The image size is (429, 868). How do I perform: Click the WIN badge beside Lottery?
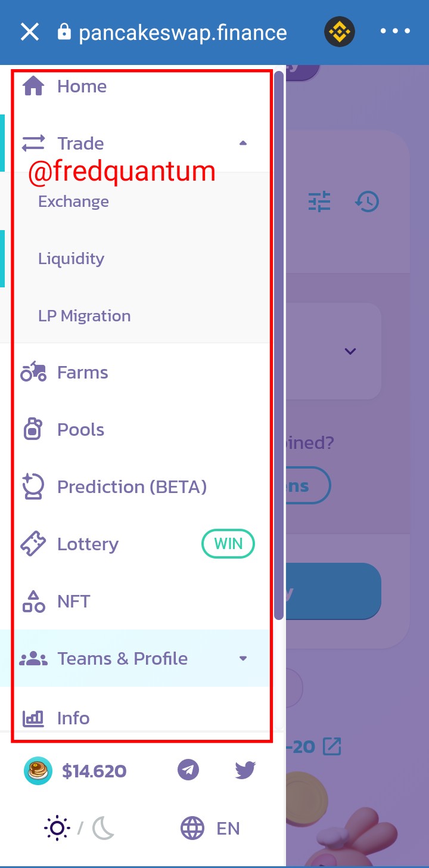(228, 544)
